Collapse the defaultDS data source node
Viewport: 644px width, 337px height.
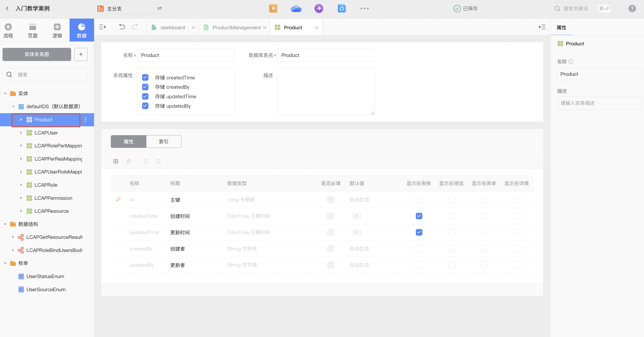[x=13, y=107]
